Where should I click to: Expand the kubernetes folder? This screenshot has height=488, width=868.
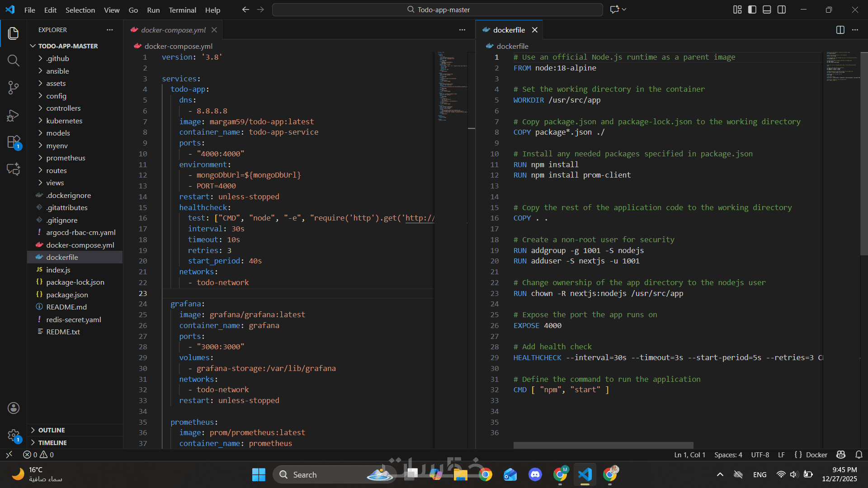(64, 121)
